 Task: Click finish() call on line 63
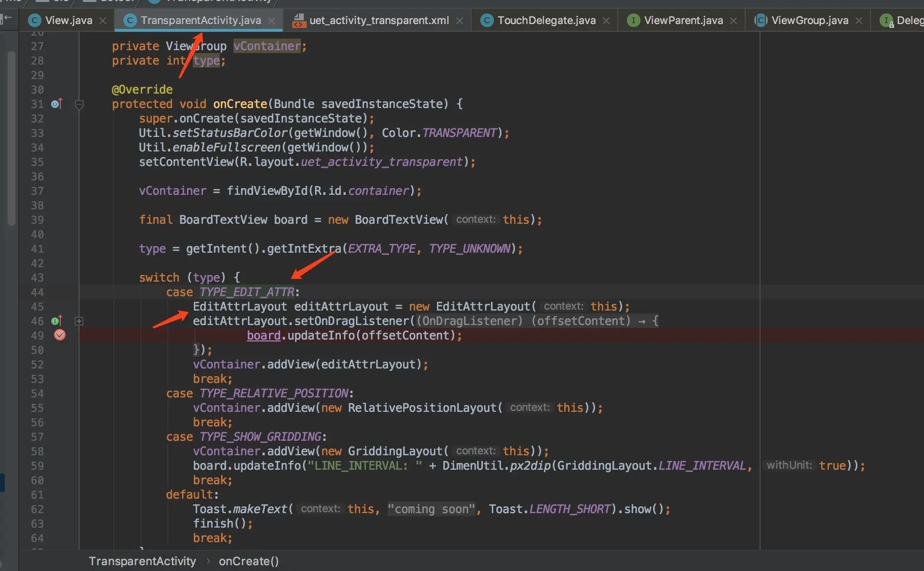tap(220, 523)
